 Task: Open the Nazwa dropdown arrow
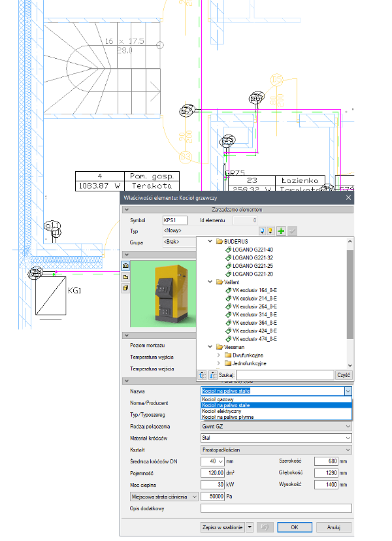(x=348, y=391)
